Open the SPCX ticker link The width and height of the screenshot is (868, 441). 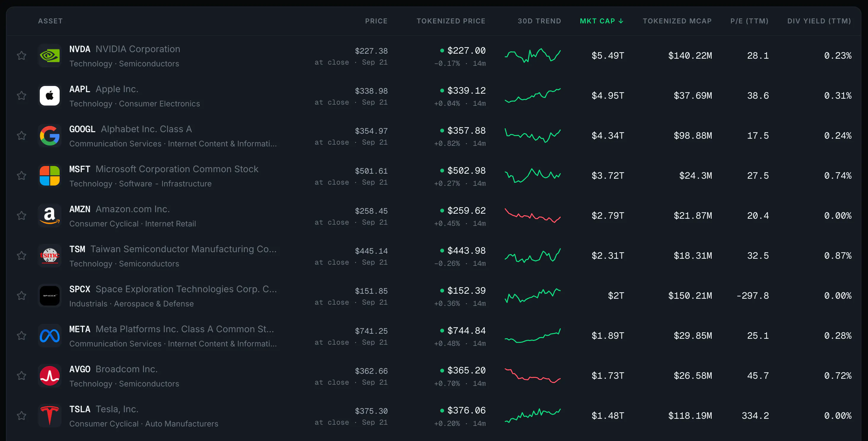(80, 290)
